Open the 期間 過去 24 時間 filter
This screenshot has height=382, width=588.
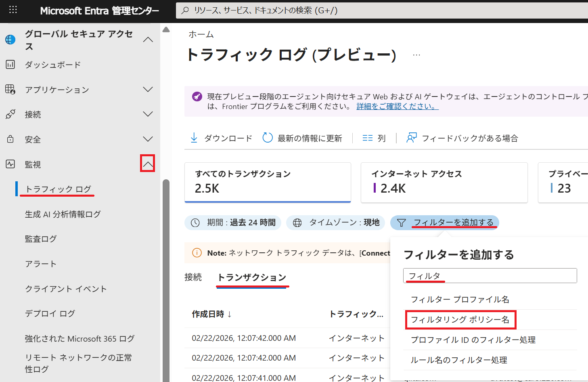(x=233, y=222)
